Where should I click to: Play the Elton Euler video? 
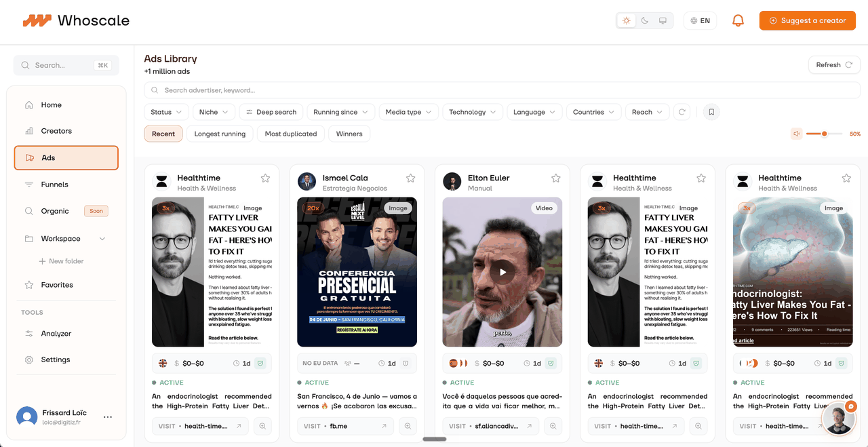coord(502,272)
